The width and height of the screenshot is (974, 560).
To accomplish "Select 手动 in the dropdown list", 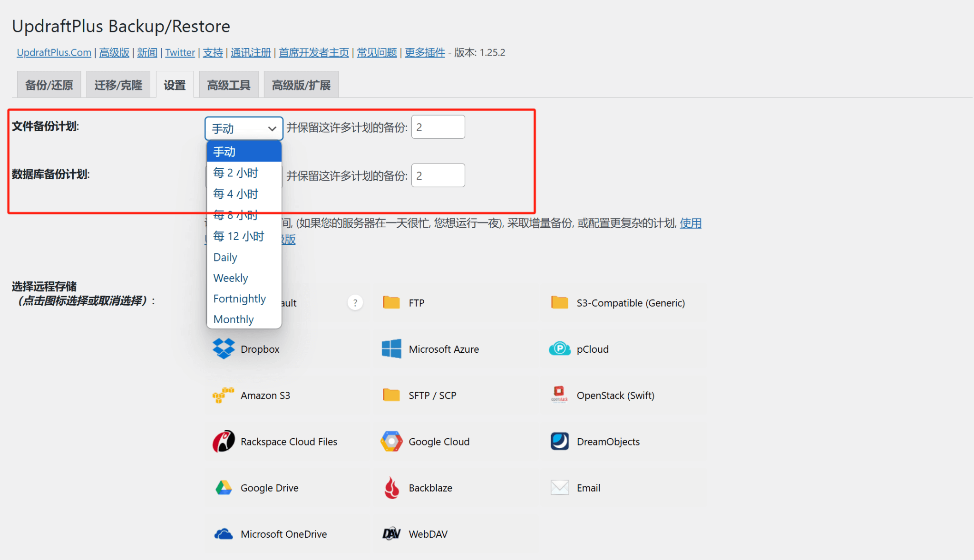I will coord(244,152).
